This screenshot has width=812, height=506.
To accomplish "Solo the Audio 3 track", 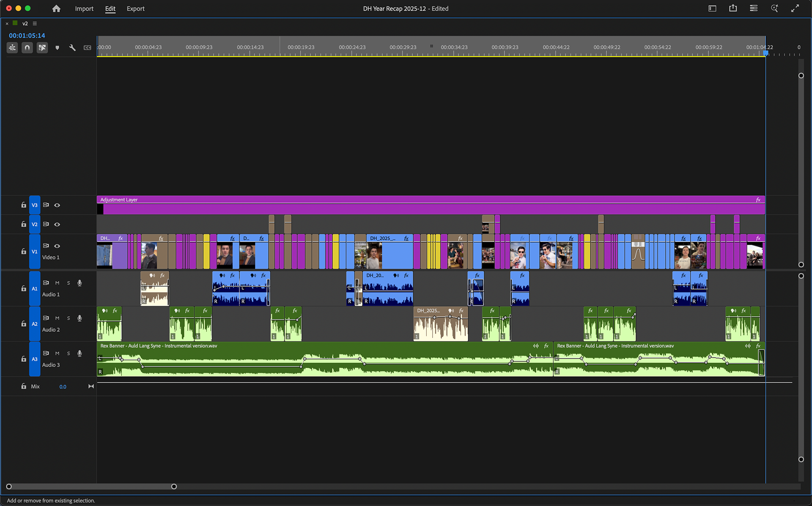I will coord(68,353).
